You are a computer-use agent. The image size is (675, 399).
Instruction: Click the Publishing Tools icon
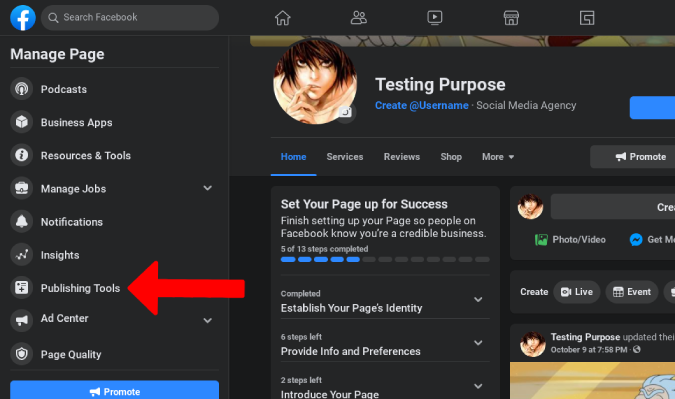tap(22, 288)
